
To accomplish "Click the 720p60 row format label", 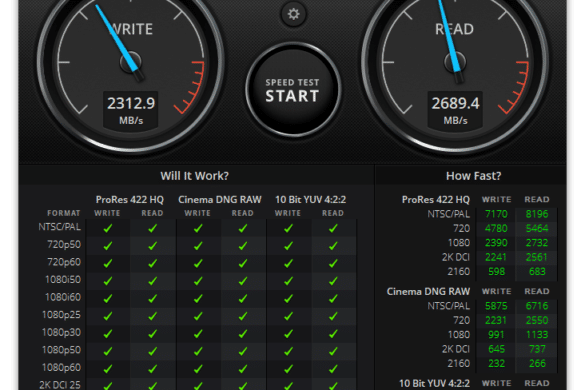I will tap(64, 262).
